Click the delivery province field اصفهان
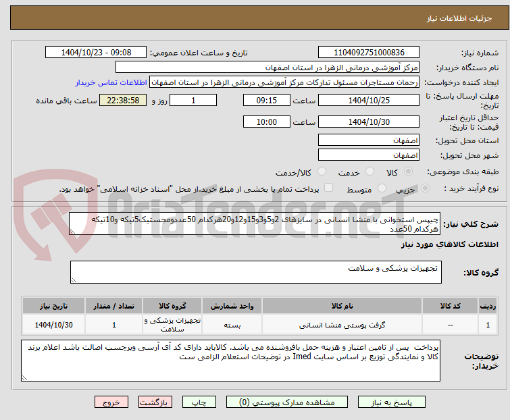The height and width of the screenshot is (420, 510). click(x=369, y=140)
